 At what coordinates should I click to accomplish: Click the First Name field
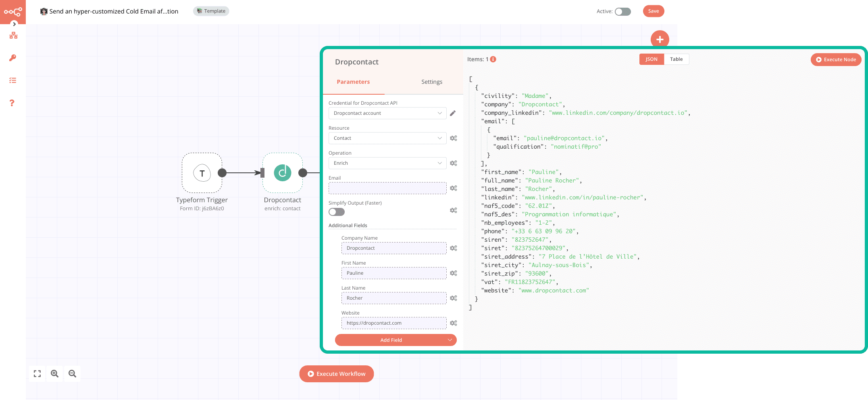tap(394, 273)
